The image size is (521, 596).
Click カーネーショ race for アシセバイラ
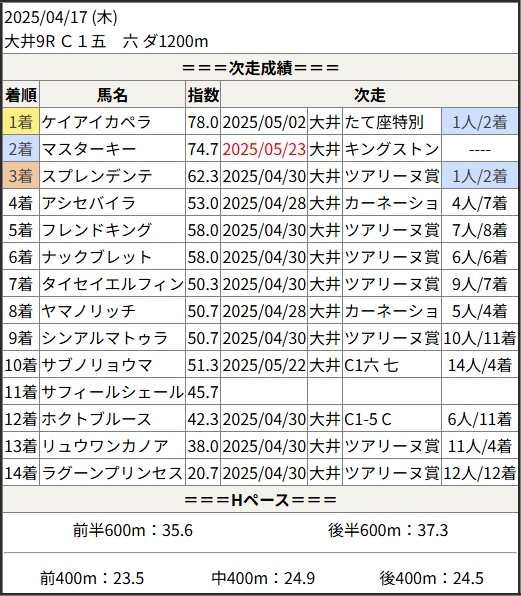pyautogui.click(x=391, y=203)
